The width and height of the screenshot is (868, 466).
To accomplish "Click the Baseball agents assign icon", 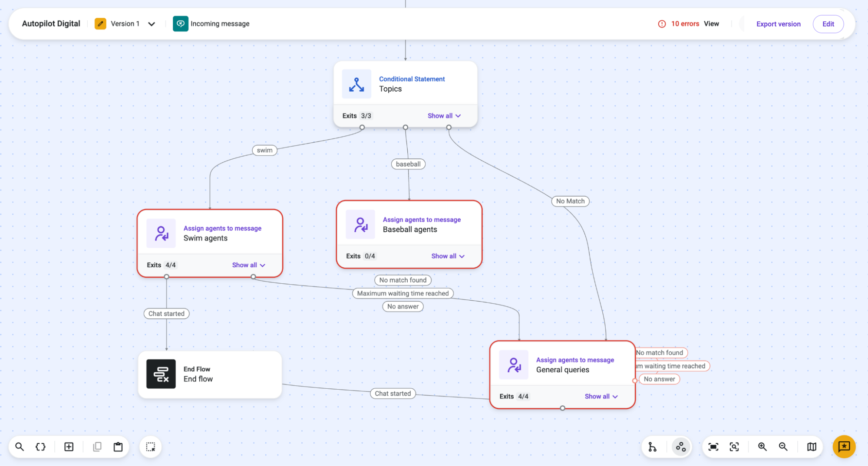I will point(360,224).
